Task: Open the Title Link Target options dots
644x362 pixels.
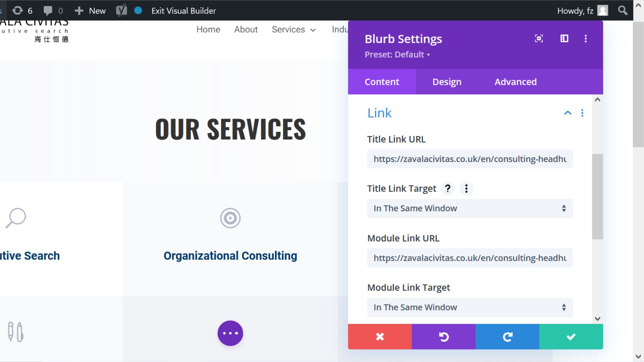Action: pyautogui.click(x=466, y=188)
